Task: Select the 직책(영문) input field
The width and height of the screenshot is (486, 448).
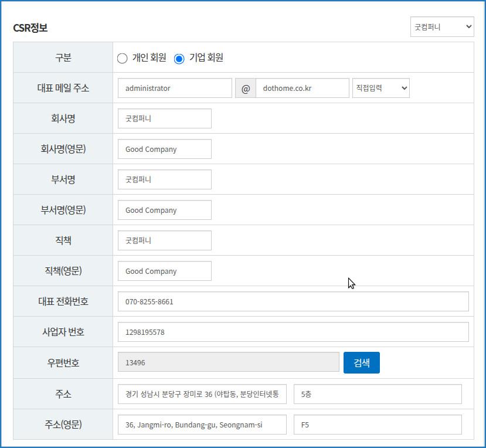Action: (165, 271)
